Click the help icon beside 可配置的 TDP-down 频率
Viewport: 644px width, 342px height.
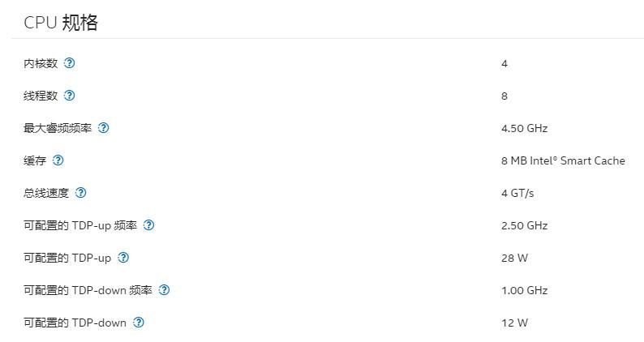click(x=165, y=290)
